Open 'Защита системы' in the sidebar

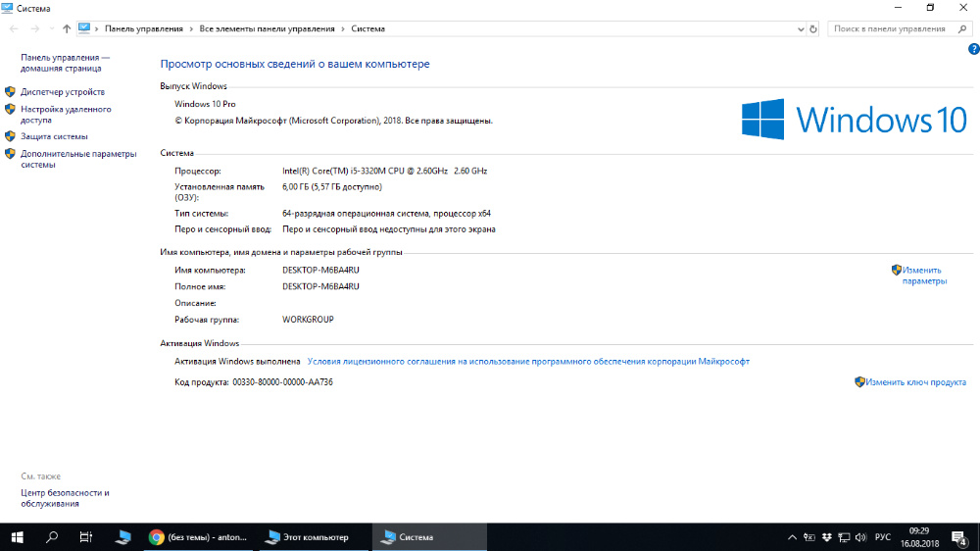[x=54, y=136]
